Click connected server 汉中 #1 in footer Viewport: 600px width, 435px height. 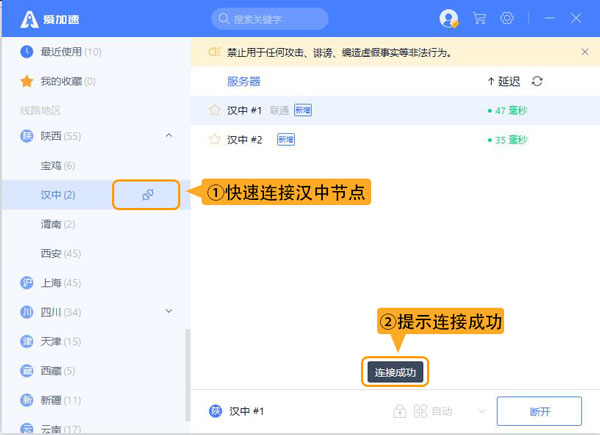247,411
